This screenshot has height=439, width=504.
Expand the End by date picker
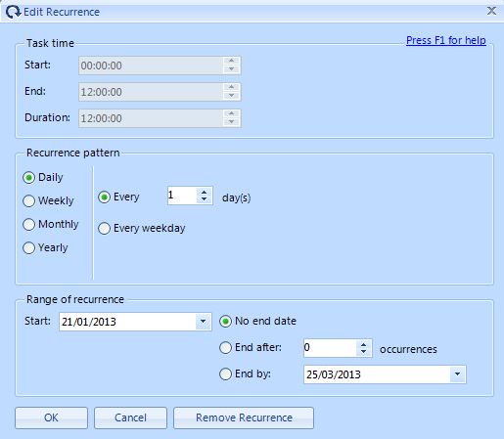point(457,374)
